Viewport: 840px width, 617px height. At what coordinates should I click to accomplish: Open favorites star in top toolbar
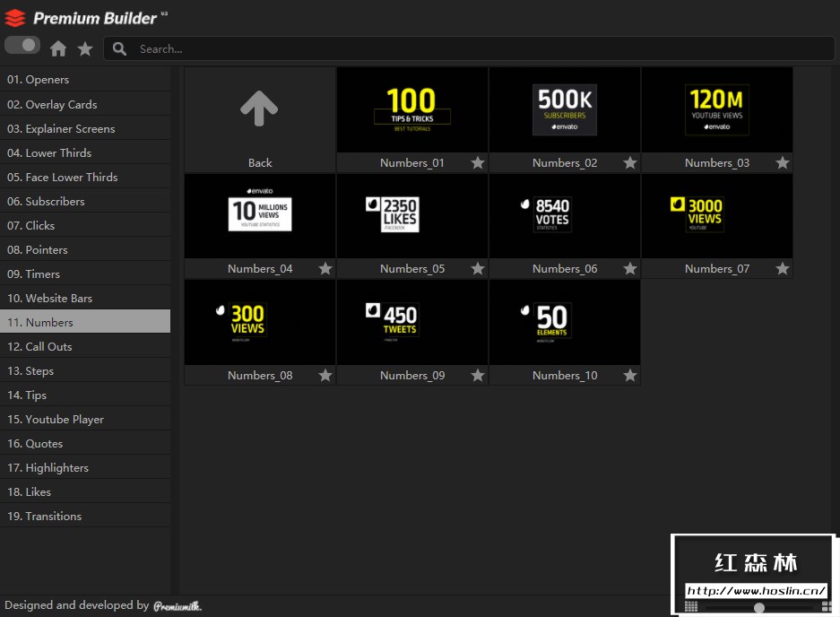pyautogui.click(x=84, y=48)
